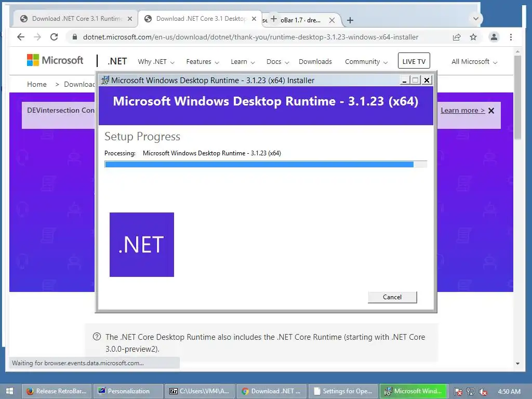
Task: Click the Action Center flag tray icon
Action: (x=458, y=392)
